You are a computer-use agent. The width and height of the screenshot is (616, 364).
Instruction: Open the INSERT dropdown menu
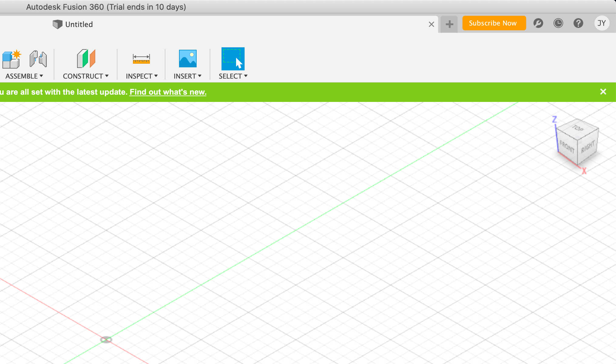tap(187, 76)
